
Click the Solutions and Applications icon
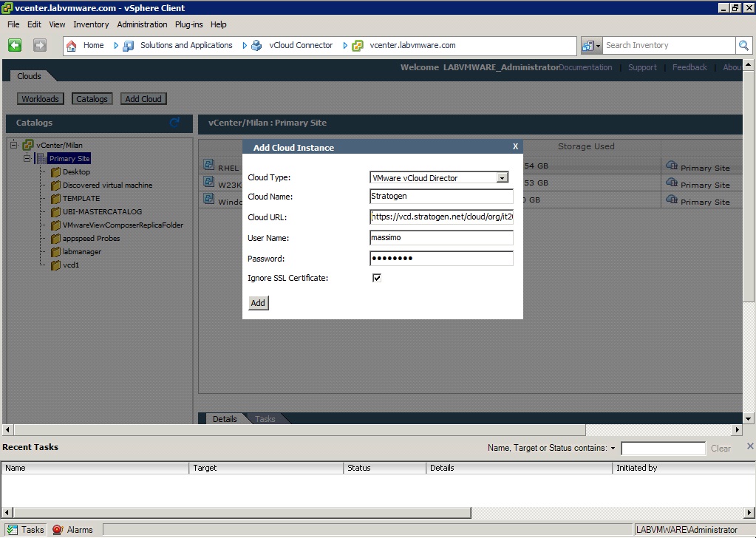(x=129, y=46)
